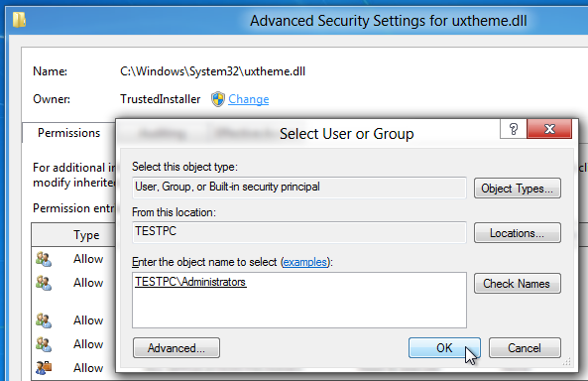Image resolution: width=588 pixels, height=381 pixels.
Task: Confirm with the OK button
Action: pos(444,347)
